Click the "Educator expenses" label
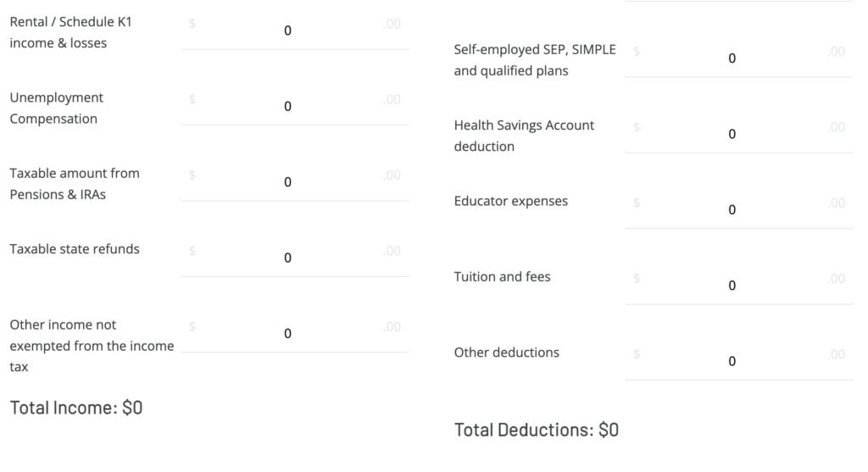The width and height of the screenshot is (868, 472). [x=511, y=202]
